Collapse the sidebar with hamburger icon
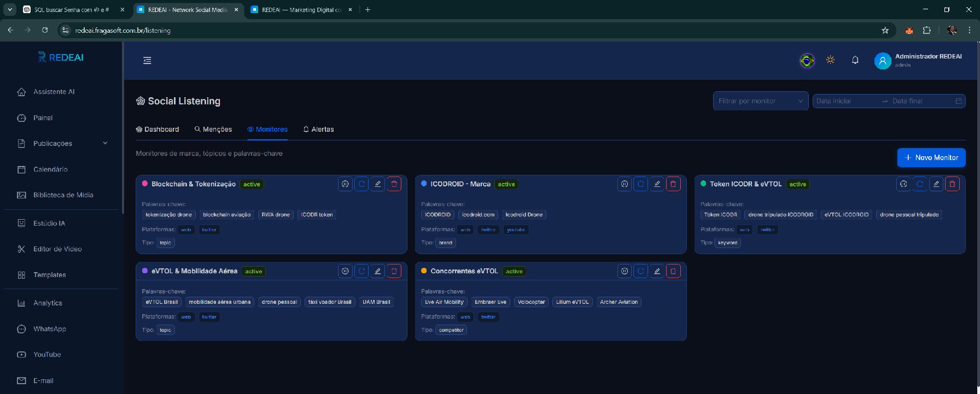The image size is (980, 394). point(147,61)
